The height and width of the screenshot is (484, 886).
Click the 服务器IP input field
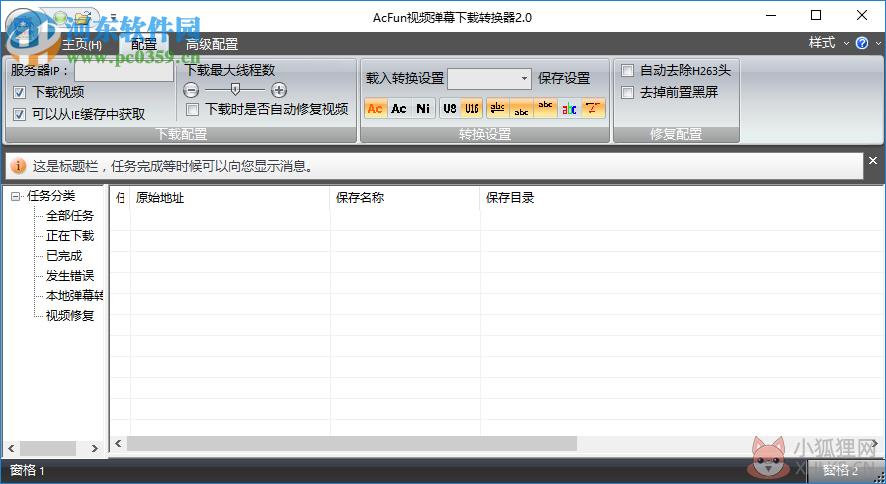[x=124, y=71]
